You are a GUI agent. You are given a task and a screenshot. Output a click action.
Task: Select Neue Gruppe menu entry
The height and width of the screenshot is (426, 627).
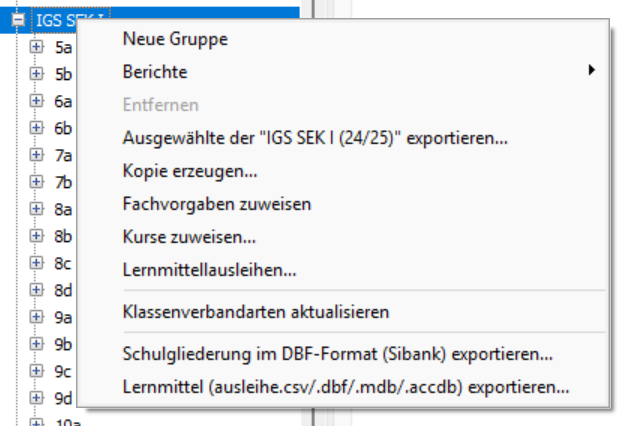point(175,39)
